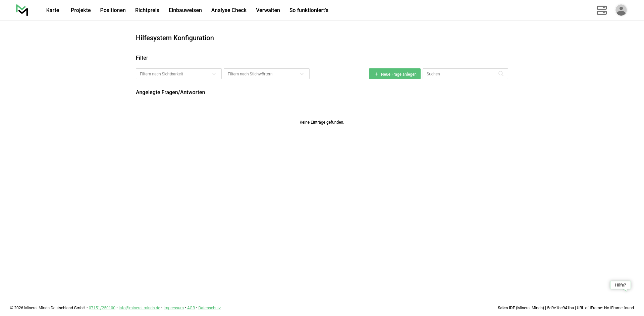Screen dimensions: 644x316
Task: Open So funktioniert's page
Action: [x=309, y=10]
